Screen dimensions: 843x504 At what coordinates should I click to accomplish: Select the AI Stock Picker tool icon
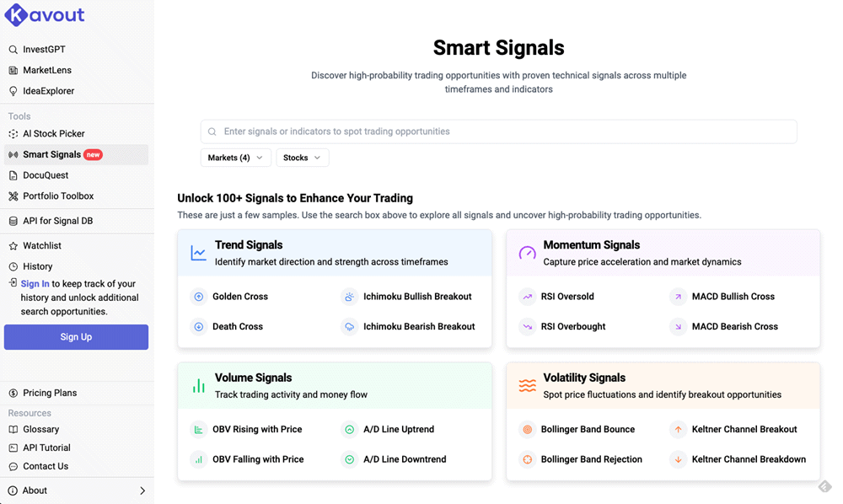[13, 133]
